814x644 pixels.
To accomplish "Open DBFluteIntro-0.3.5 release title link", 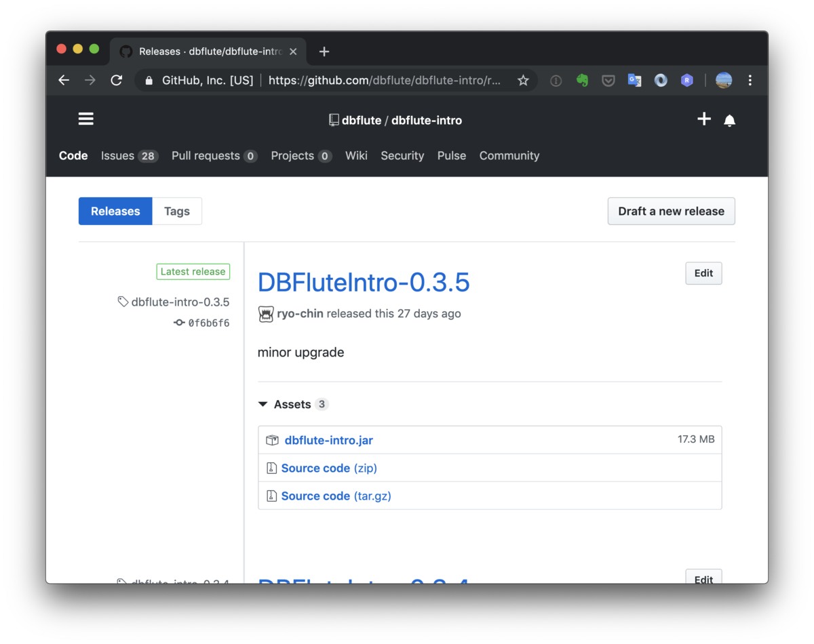I will [x=364, y=282].
